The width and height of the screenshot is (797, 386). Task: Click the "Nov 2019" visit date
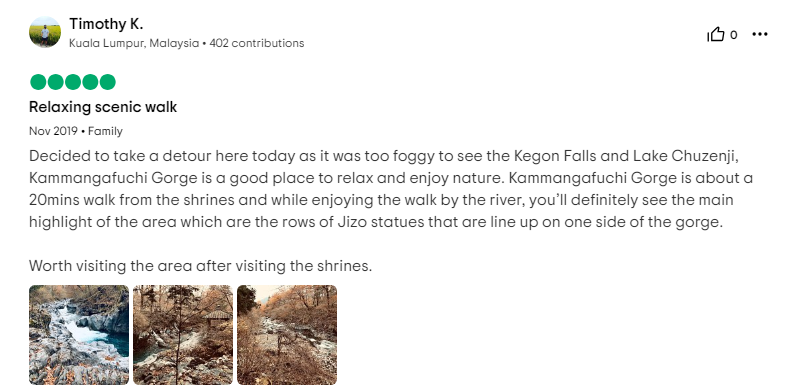(x=53, y=131)
